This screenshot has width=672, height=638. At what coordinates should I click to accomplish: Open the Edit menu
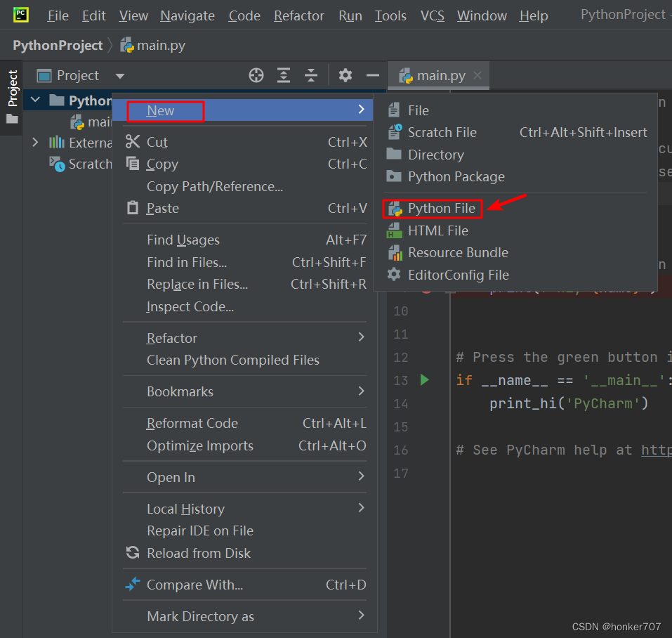(x=94, y=16)
